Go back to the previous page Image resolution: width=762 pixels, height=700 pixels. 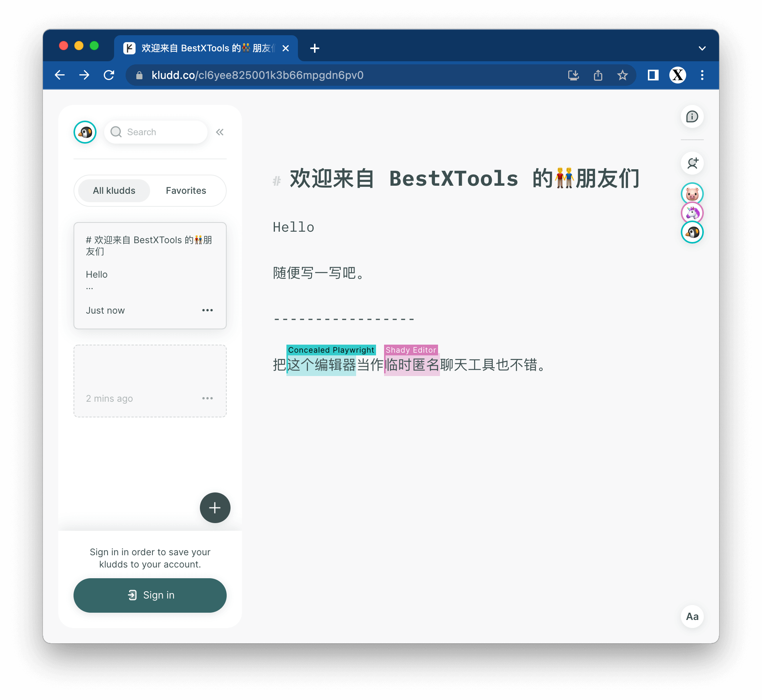[x=60, y=75]
